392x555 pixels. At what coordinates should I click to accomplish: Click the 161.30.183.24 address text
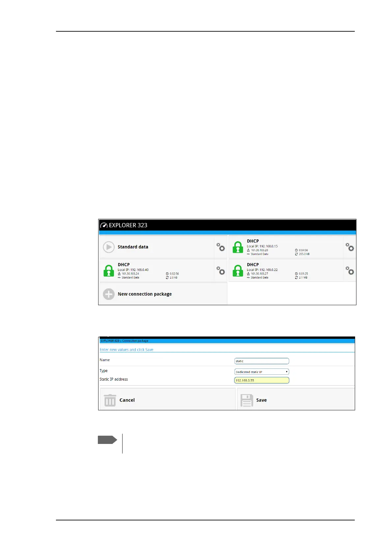130,274
